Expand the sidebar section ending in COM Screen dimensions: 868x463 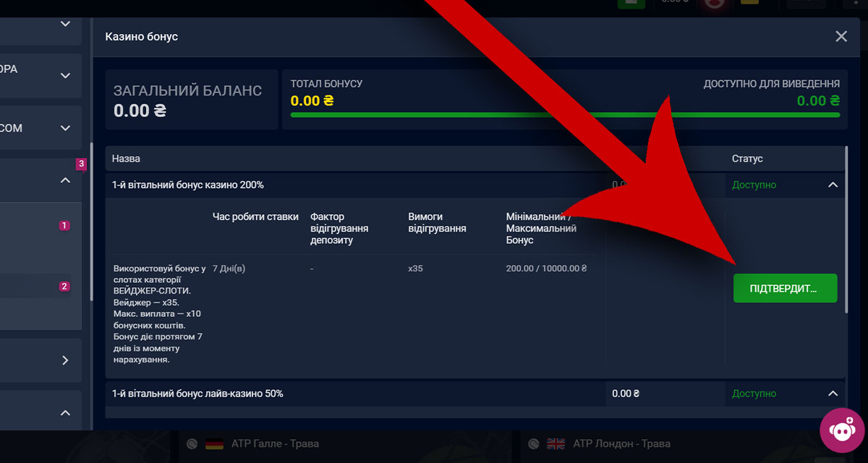pyautogui.click(x=65, y=128)
